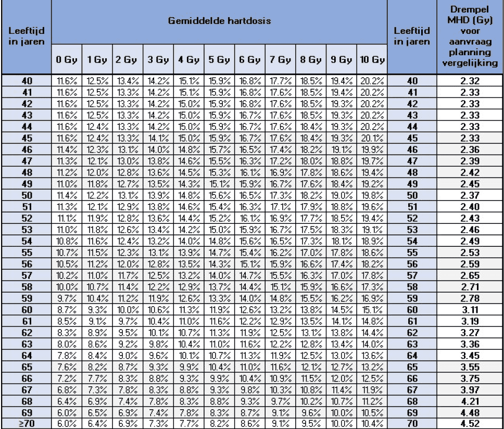The height and width of the screenshot is (429, 504).
Task: Click 15.0% in age 42 row, 4 Gy
Action: click(188, 104)
